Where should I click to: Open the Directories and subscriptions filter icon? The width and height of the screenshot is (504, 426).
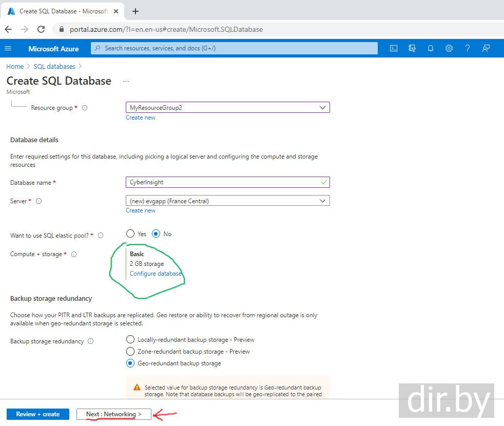412,48
